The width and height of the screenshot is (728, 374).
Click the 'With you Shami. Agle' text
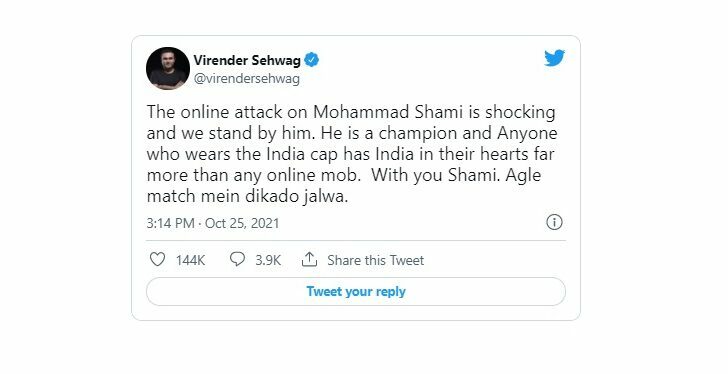(x=456, y=175)
